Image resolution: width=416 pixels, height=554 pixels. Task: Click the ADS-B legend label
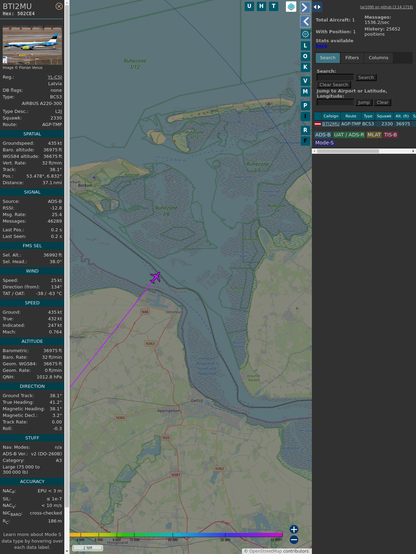pyautogui.click(x=323, y=135)
